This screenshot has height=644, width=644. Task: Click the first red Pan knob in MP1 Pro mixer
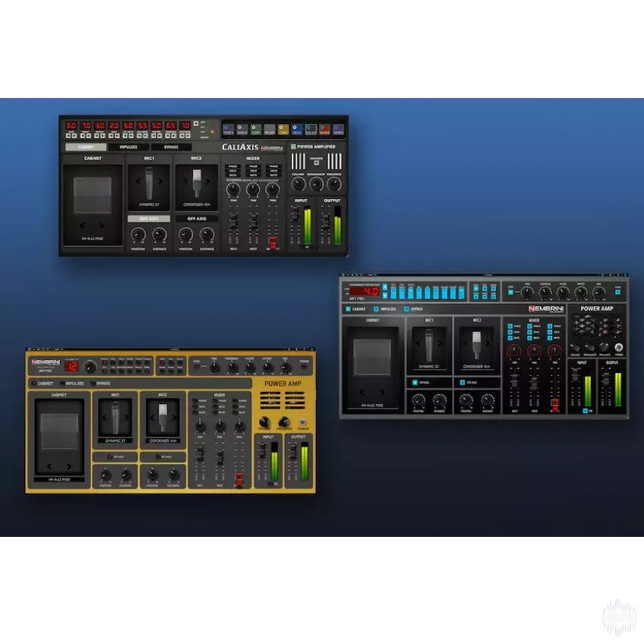514,352
